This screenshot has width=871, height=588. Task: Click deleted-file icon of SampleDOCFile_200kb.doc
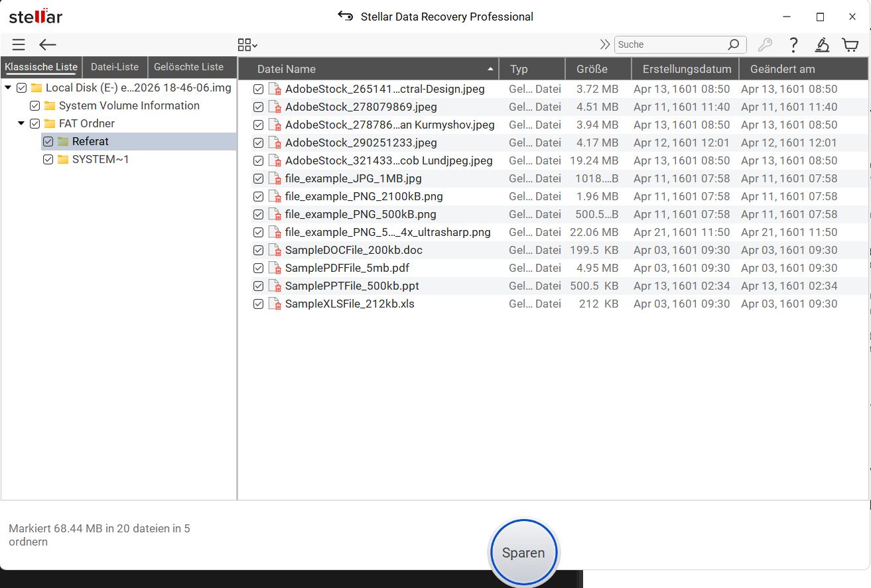click(x=275, y=250)
